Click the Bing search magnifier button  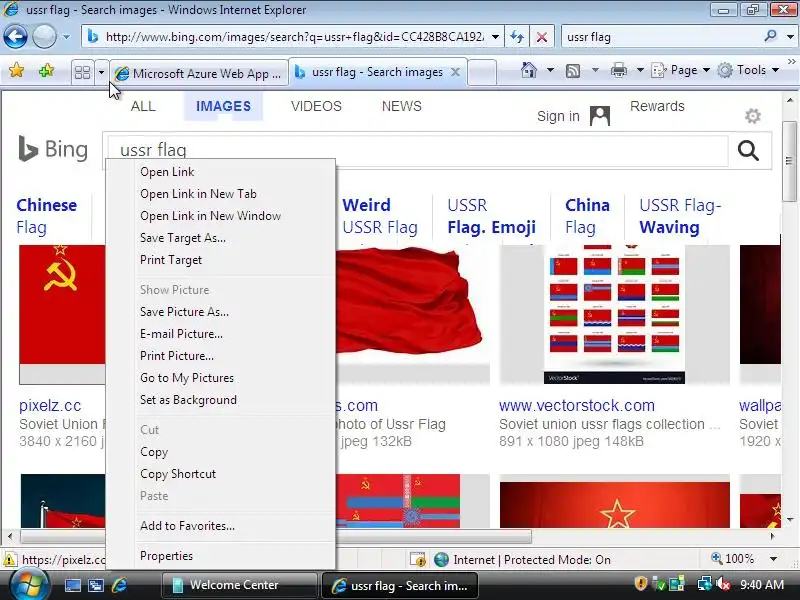pyautogui.click(x=748, y=150)
